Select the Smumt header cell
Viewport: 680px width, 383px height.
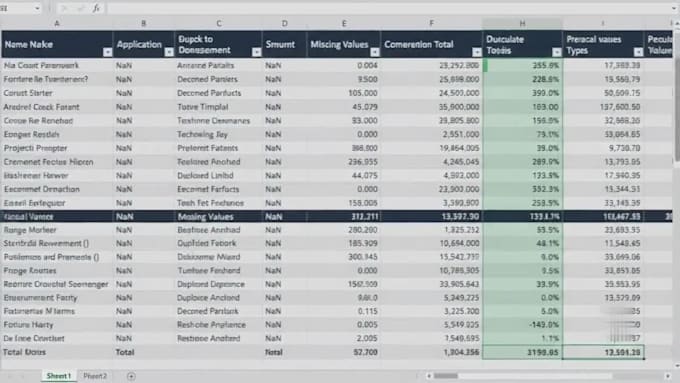[284, 44]
